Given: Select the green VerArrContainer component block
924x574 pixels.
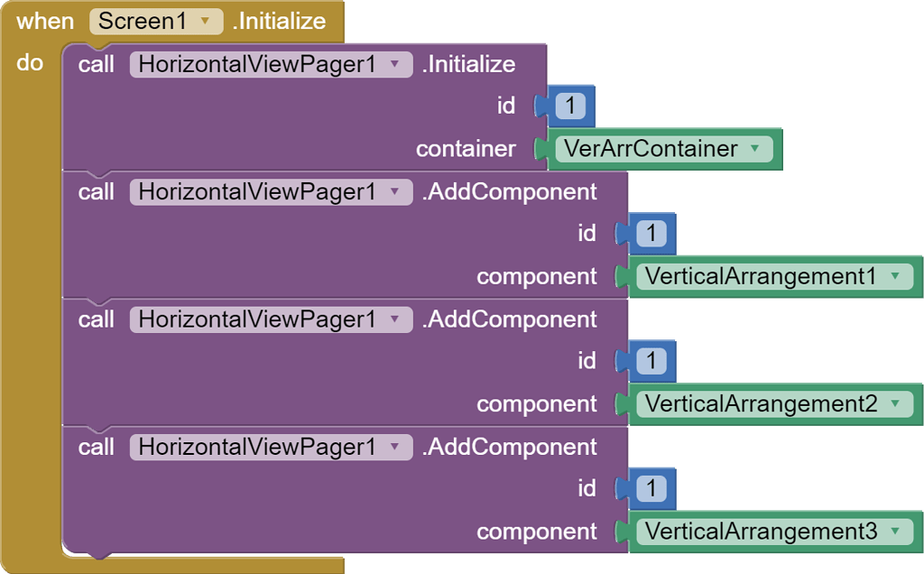Looking at the screenshot, I should coord(665,149).
